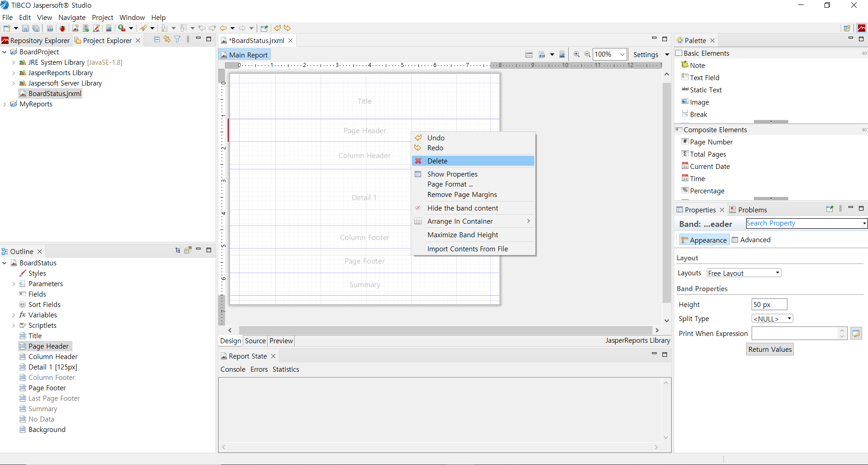This screenshot has height=465, width=868.
Task: Open the zoom level 100% dropdown
Action: pos(622,54)
